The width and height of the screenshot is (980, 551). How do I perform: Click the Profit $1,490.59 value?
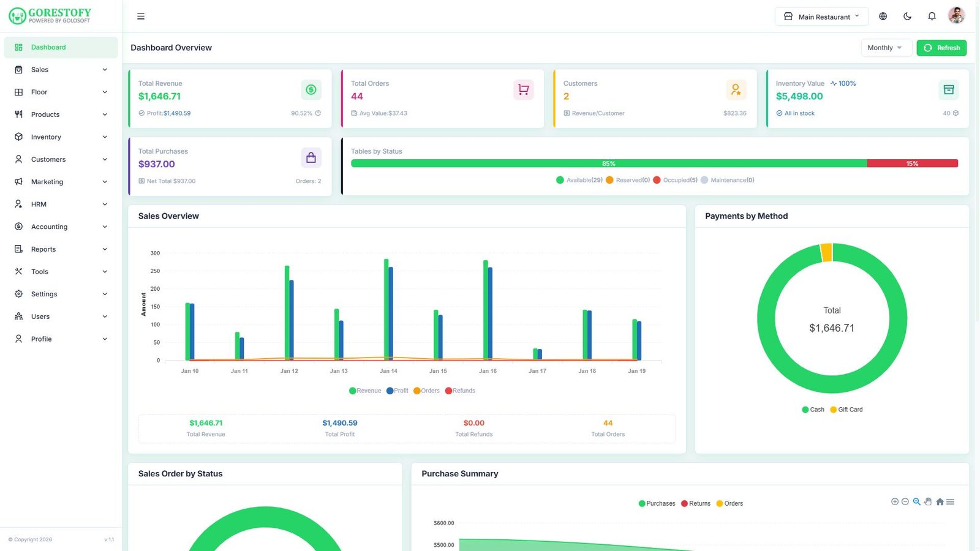(177, 113)
